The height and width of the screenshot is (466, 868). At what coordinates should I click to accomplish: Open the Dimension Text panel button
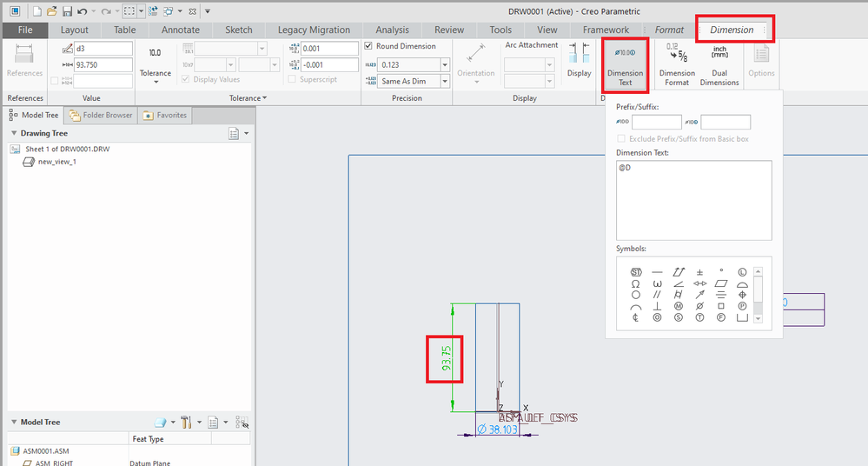click(x=625, y=63)
